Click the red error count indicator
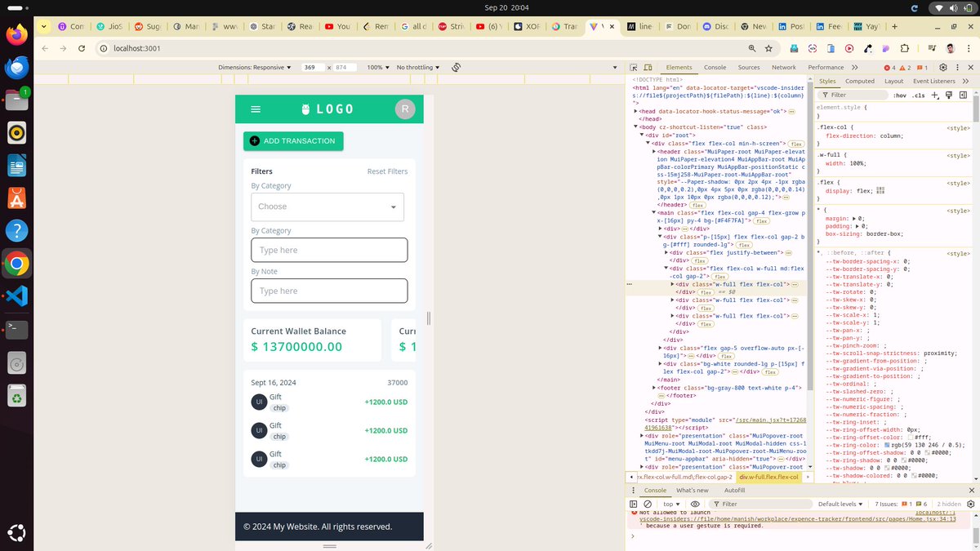The width and height of the screenshot is (980, 551). 889,68
